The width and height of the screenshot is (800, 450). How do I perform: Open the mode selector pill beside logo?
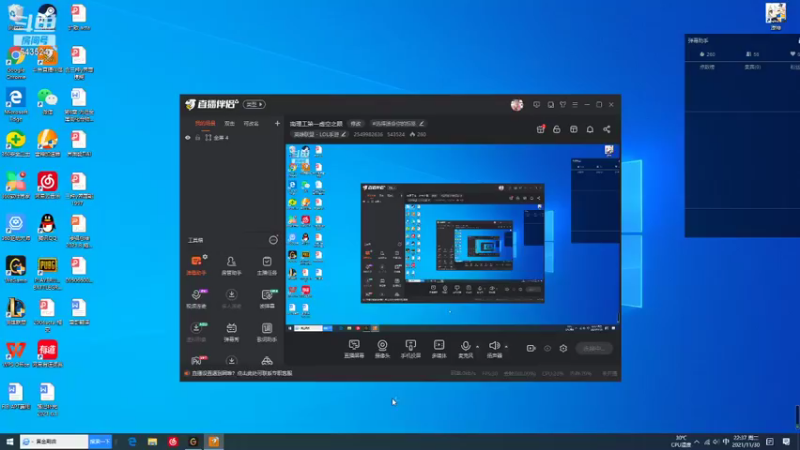tap(254, 105)
